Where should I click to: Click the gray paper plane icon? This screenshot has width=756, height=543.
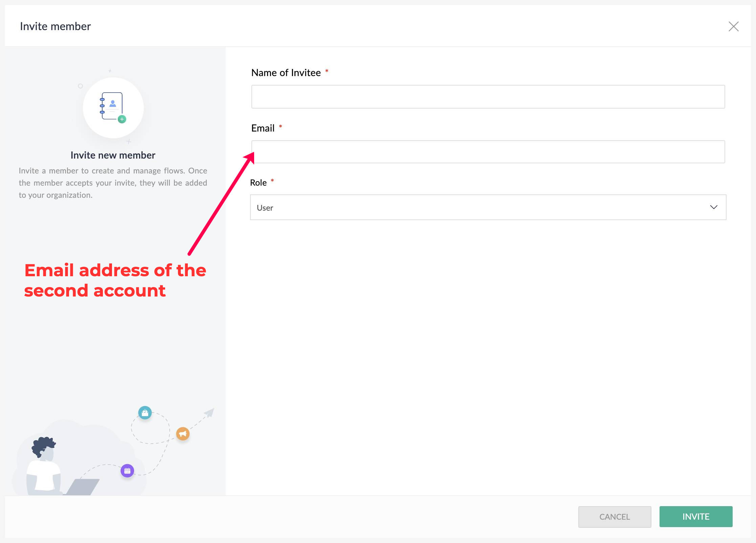(x=209, y=412)
